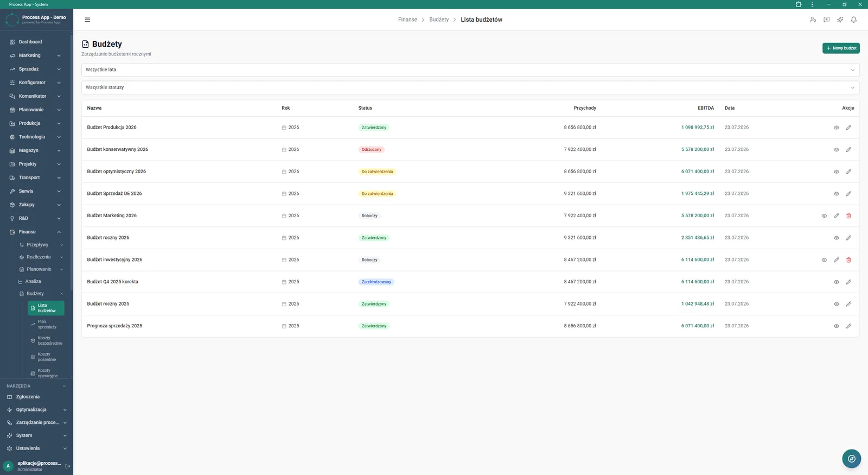868x475 pixels.
Task: Open Analiza in Finanse submenu
Action: tap(33, 281)
